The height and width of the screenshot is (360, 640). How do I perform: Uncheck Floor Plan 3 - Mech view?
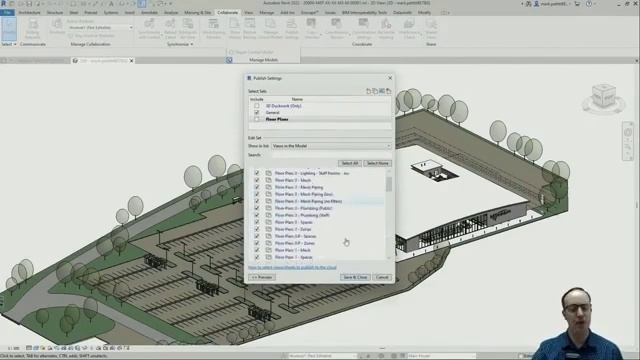click(x=257, y=180)
